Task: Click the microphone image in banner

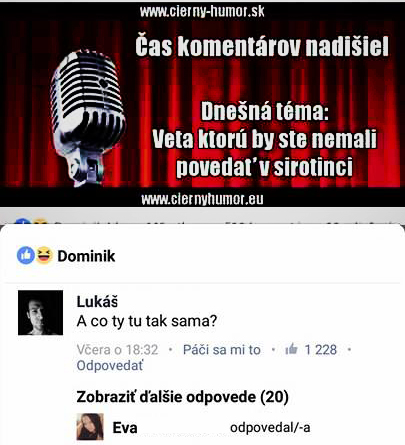Action: click(x=88, y=117)
